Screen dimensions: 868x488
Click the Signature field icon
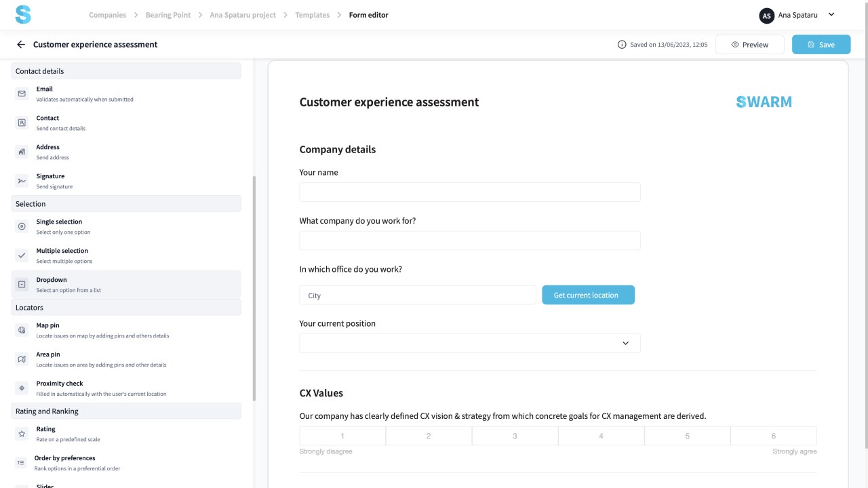pyautogui.click(x=22, y=181)
